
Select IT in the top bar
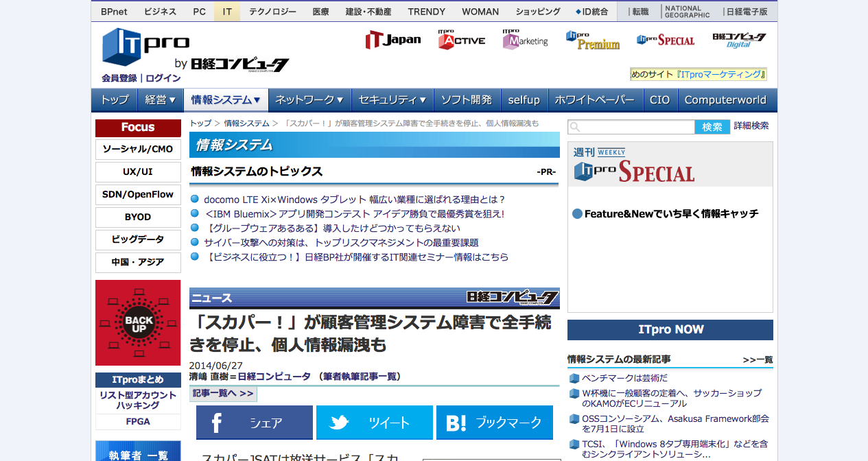[x=227, y=12]
